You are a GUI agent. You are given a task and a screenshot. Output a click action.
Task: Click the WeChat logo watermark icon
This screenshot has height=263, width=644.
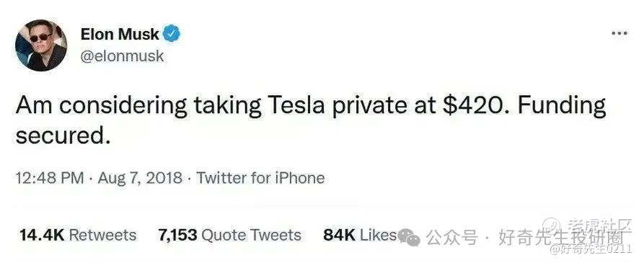(x=410, y=237)
